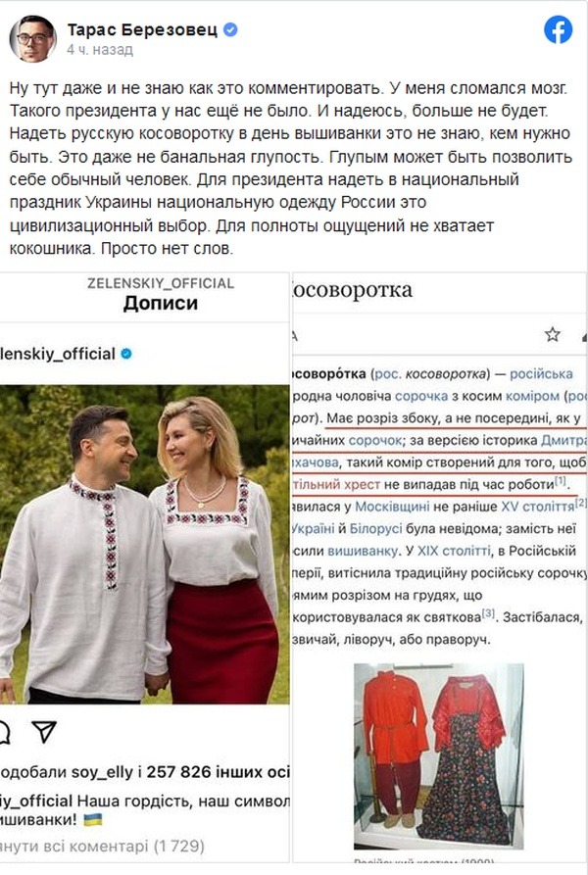The height and width of the screenshot is (875, 588).
Task: Click the star icon in the Wikipedia toolbar
Action: click(x=553, y=335)
